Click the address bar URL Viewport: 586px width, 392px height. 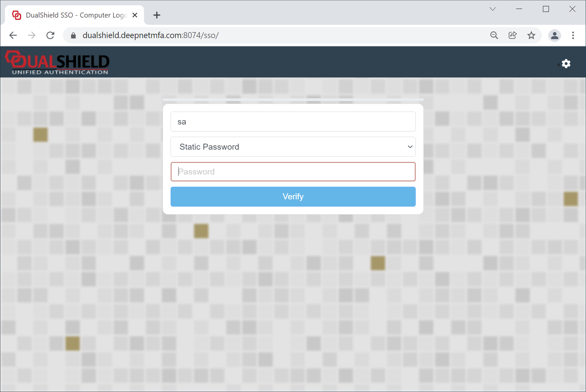[x=151, y=35]
